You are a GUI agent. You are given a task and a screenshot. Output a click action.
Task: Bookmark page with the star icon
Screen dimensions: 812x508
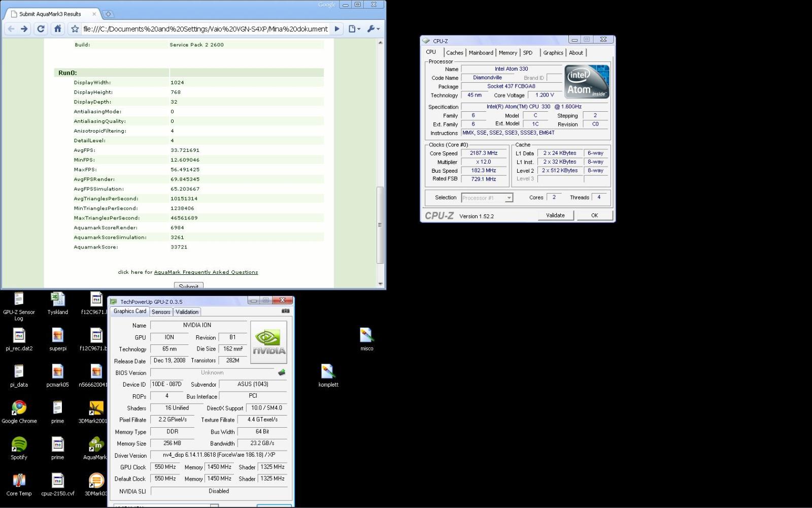point(75,29)
